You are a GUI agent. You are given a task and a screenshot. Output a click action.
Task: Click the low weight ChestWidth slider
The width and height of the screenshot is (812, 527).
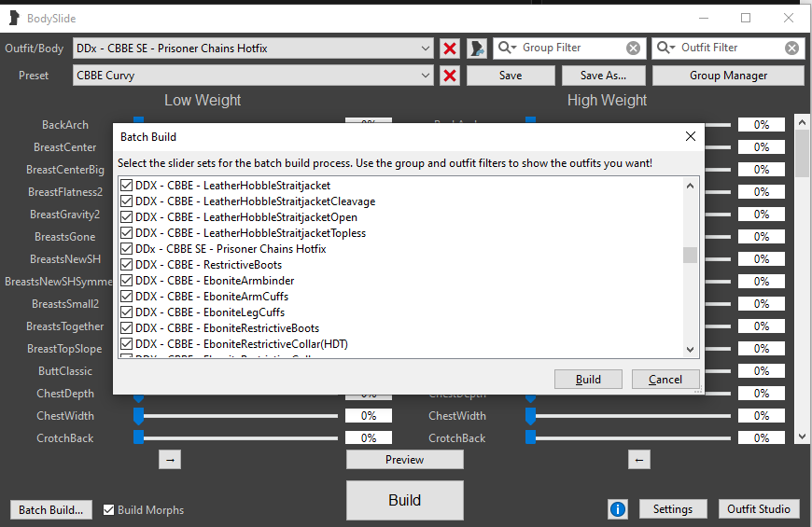pos(235,416)
